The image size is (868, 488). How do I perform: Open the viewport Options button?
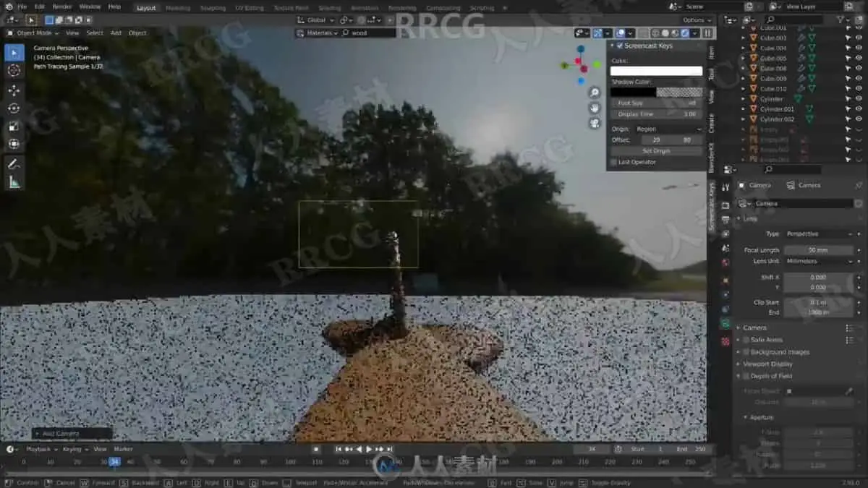click(696, 20)
